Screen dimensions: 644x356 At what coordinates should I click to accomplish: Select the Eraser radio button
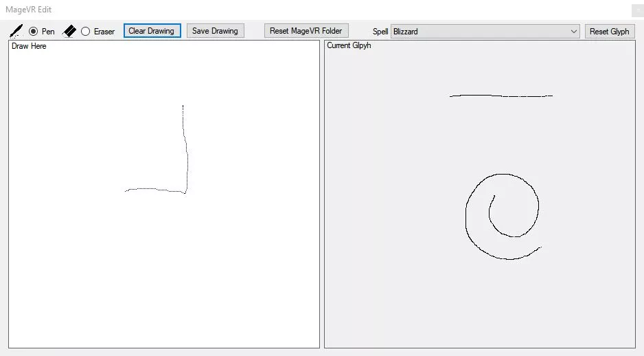tap(85, 31)
